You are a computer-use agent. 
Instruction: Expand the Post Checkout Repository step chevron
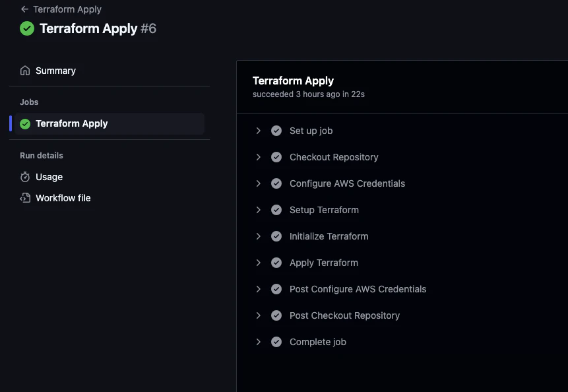pos(259,315)
